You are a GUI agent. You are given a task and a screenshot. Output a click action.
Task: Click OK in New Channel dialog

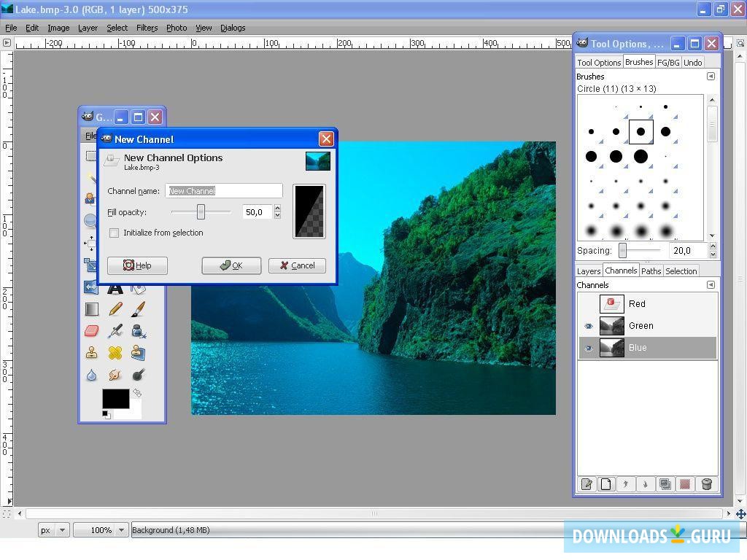point(231,265)
